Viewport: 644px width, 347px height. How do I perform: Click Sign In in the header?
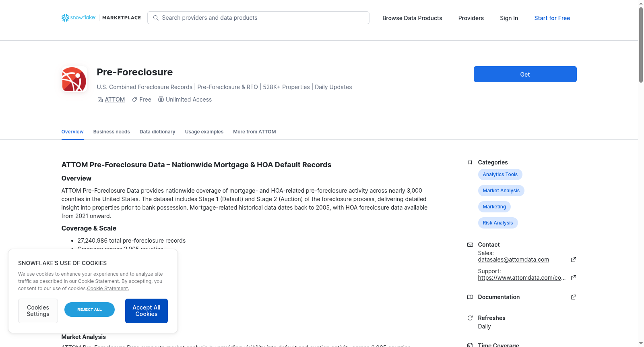tap(509, 18)
